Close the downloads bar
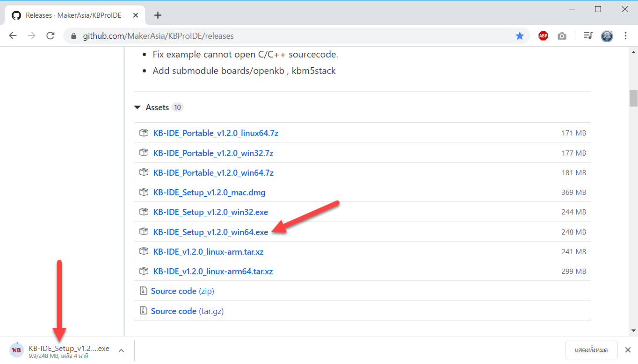The height and width of the screenshot is (364, 638). pos(628,350)
